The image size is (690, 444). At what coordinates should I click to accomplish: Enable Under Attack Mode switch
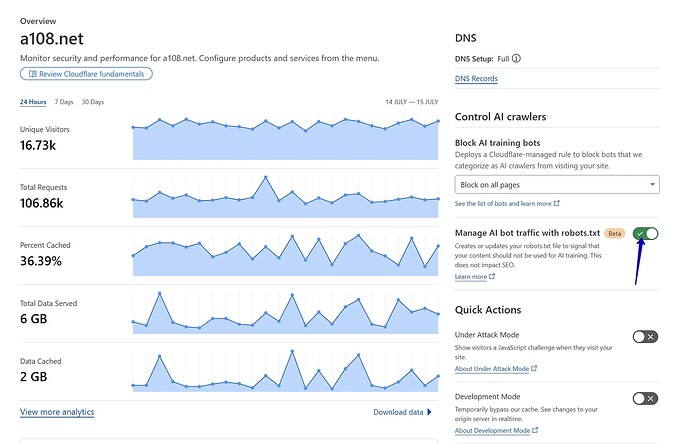click(x=646, y=337)
